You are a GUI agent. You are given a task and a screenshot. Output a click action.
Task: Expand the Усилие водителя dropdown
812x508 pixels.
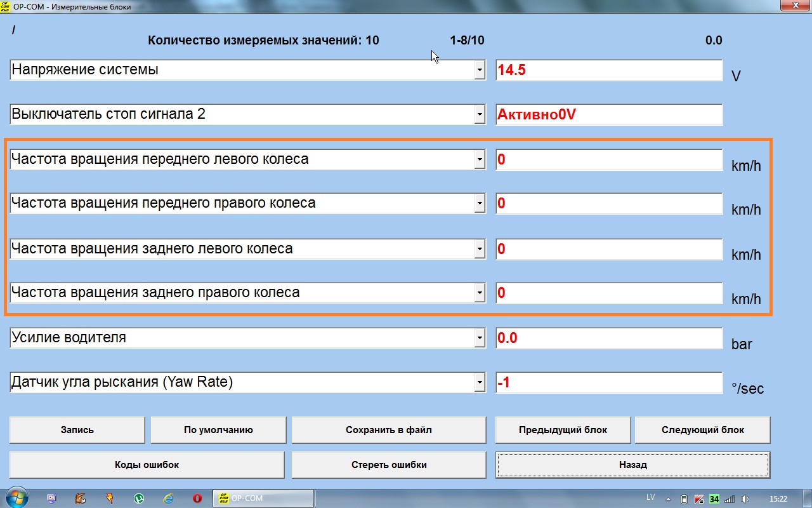pyautogui.click(x=480, y=339)
